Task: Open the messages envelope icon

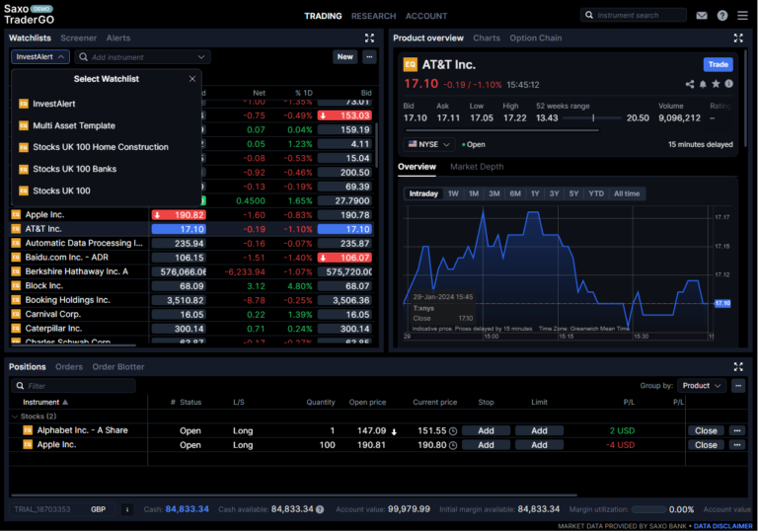Action: pos(702,16)
